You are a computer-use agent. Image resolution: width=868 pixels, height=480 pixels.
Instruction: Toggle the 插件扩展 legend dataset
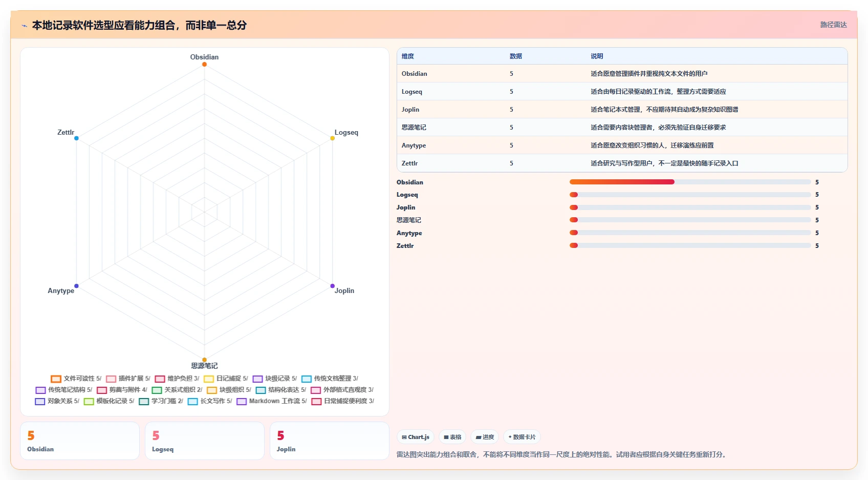click(x=128, y=379)
